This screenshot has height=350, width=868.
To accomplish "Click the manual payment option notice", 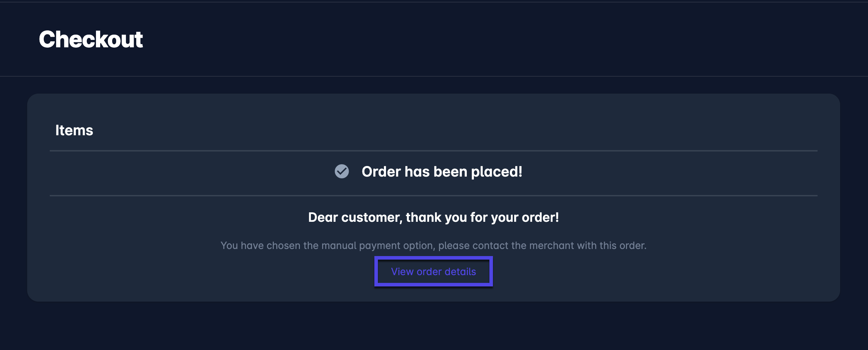I will [433, 245].
